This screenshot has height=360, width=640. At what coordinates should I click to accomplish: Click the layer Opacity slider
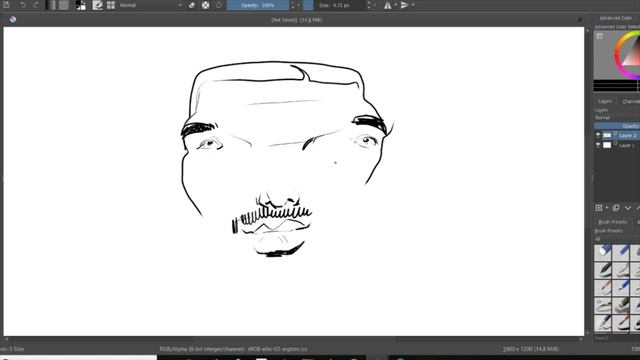tap(617, 126)
